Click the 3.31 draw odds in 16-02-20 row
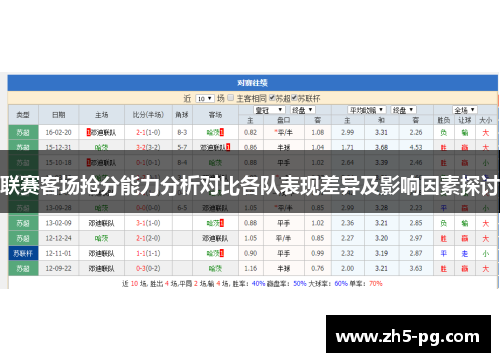 pyautogui.click(x=381, y=132)
